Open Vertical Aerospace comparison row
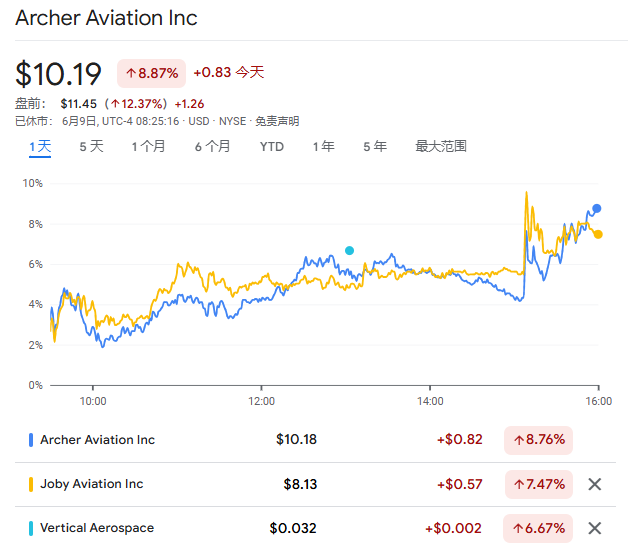Viewport: 628px width, 550px height. coord(315,528)
